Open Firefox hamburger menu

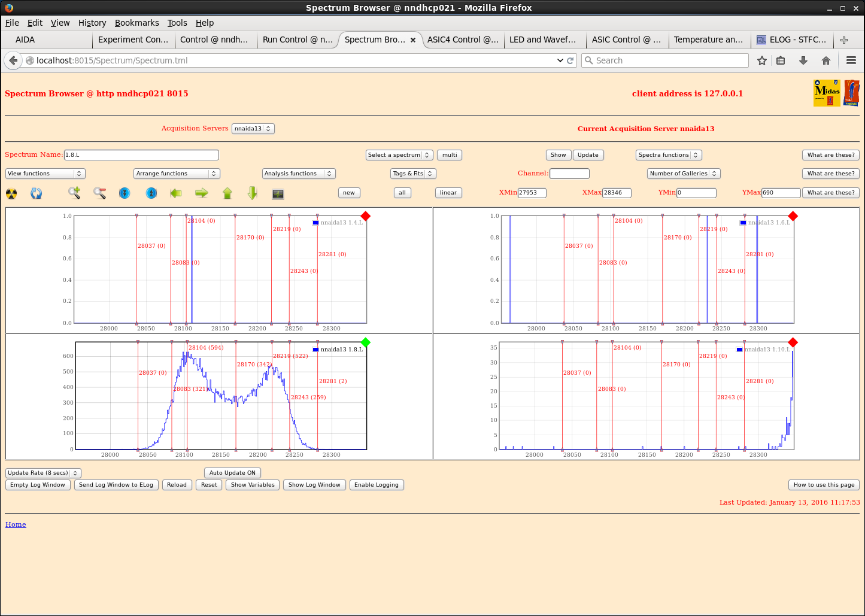[851, 60]
